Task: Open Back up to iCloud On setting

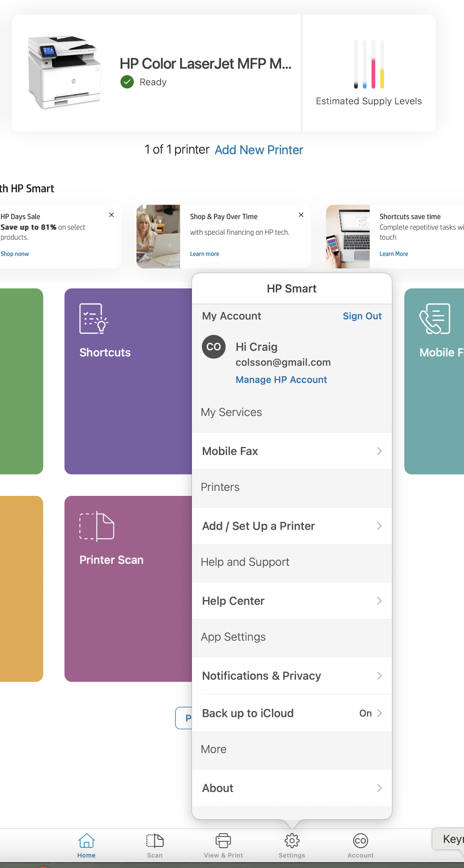Action: point(292,713)
